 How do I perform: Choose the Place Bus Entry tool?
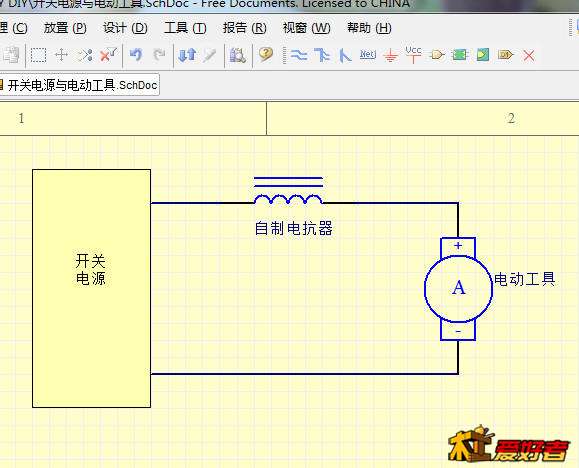345,55
